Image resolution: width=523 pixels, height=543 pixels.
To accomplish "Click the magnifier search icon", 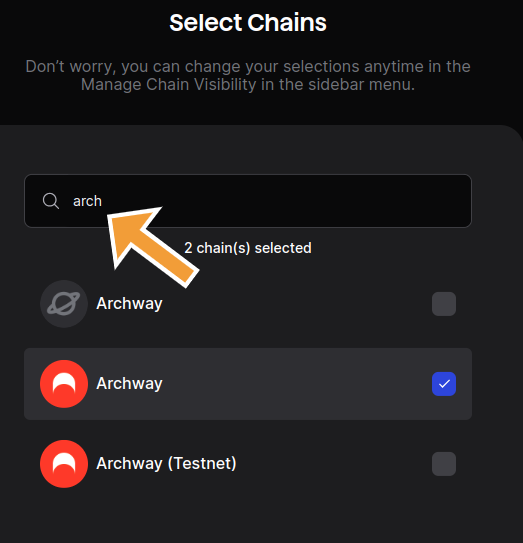I will (x=51, y=201).
